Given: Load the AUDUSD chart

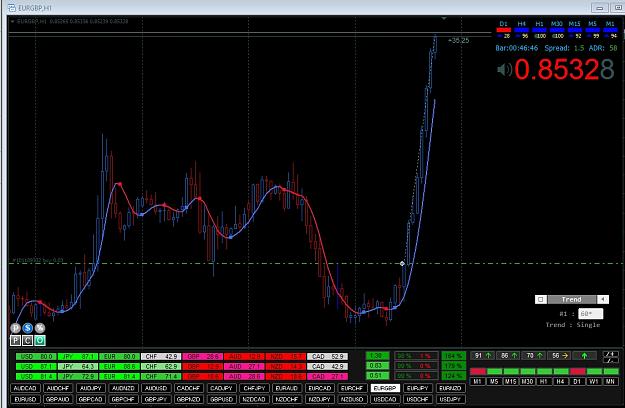Looking at the screenshot, I should pyautogui.click(x=156, y=388).
